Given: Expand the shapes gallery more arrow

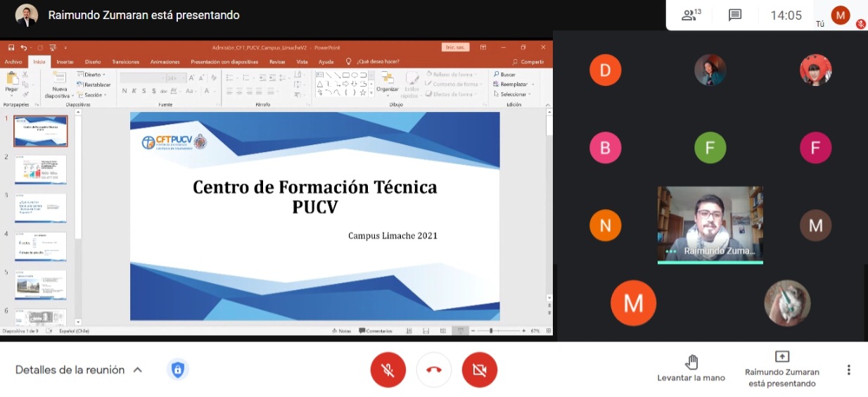Looking at the screenshot, I should pyautogui.click(x=371, y=93).
